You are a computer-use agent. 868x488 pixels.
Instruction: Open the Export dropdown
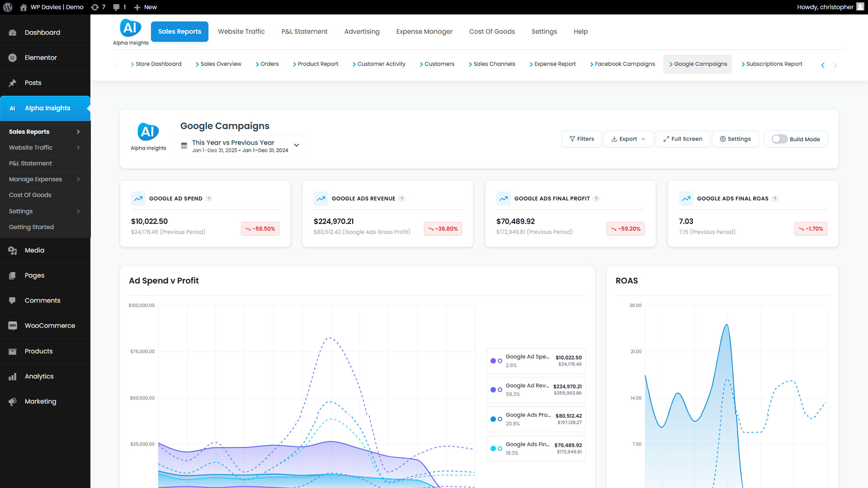coord(628,139)
